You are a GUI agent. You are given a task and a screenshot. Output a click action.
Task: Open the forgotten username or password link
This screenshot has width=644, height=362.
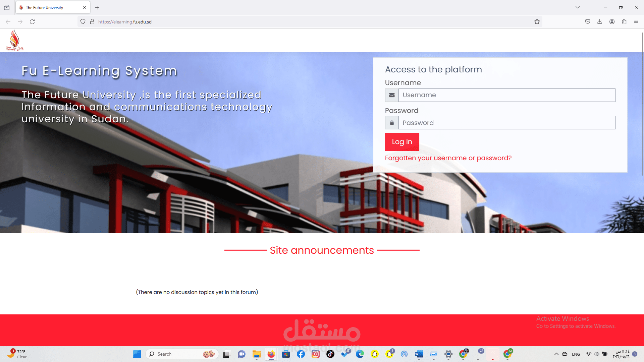tap(448, 158)
